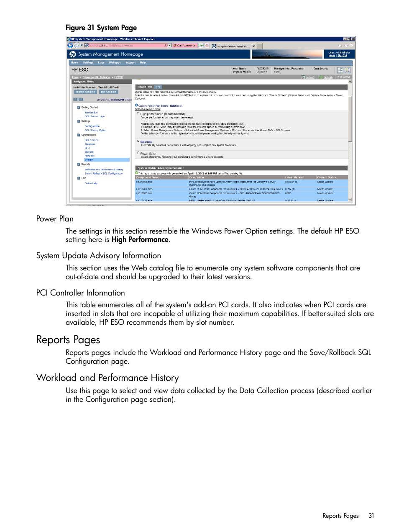Open the Help menu in the menu bar
399x532 pixels.
143,62
